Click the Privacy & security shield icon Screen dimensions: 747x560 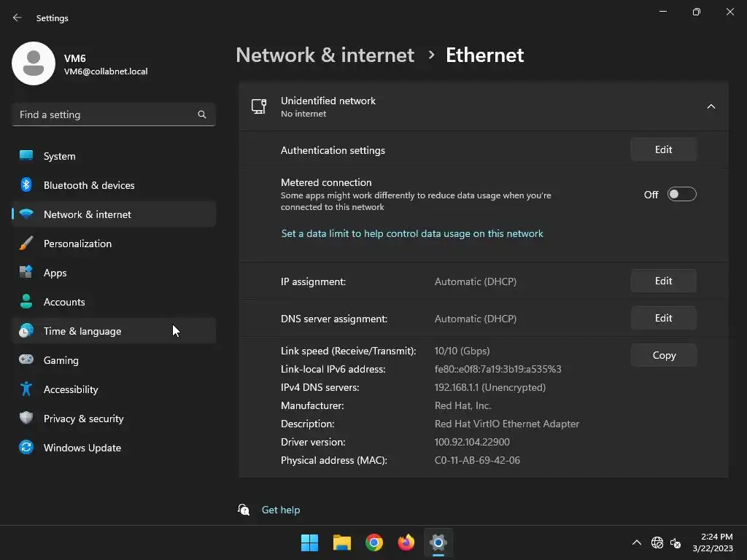pyautogui.click(x=26, y=419)
